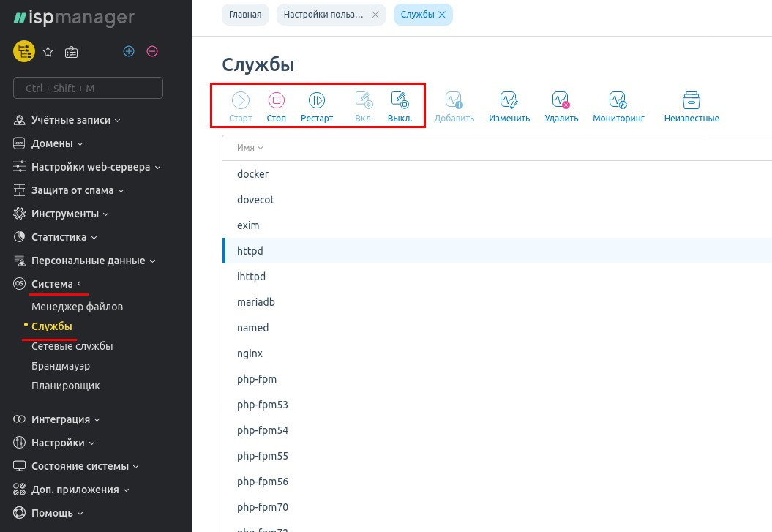The width and height of the screenshot is (772, 532).
Task: Open Менеджер файлов from sidebar
Action: pos(77,307)
